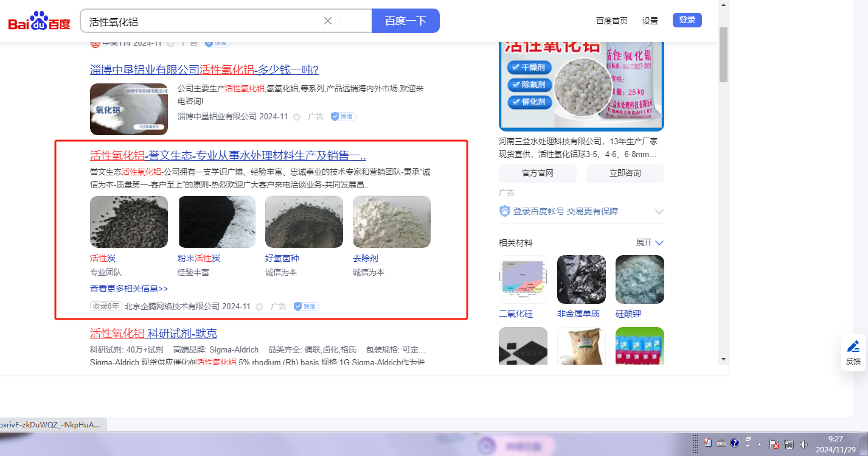Expand 登录百度帐号 交易更有保障 chevron

659,211
